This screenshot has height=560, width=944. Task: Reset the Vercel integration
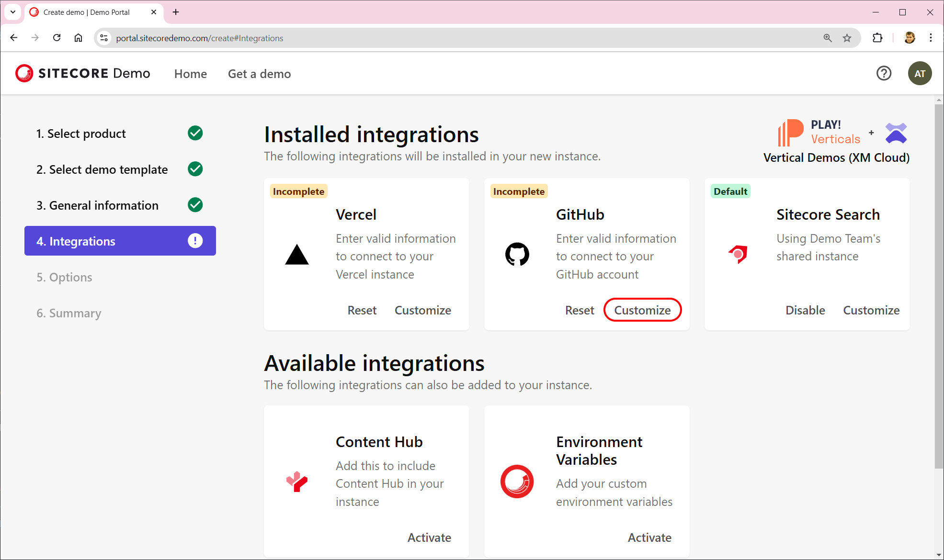[362, 310]
